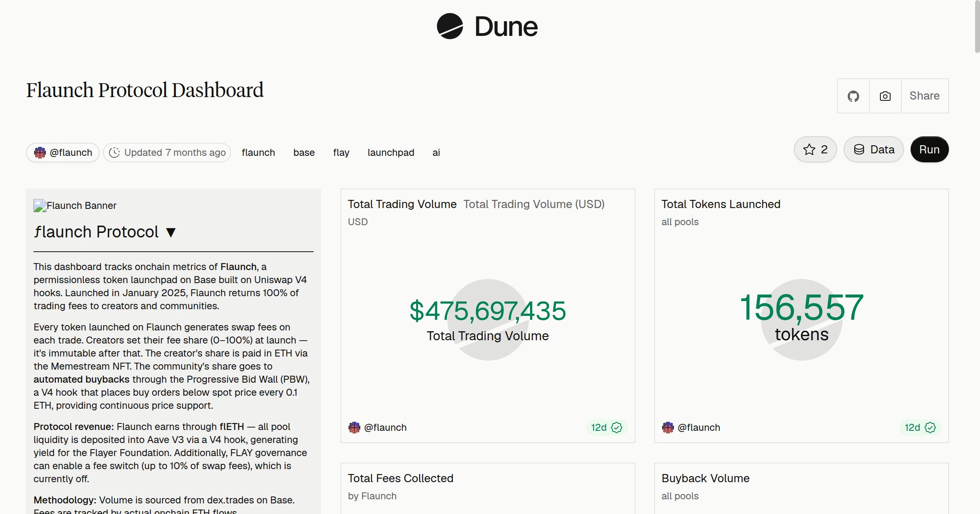Select the ai tag
Image resolution: width=980 pixels, height=514 pixels.
(x=436, y=153)
